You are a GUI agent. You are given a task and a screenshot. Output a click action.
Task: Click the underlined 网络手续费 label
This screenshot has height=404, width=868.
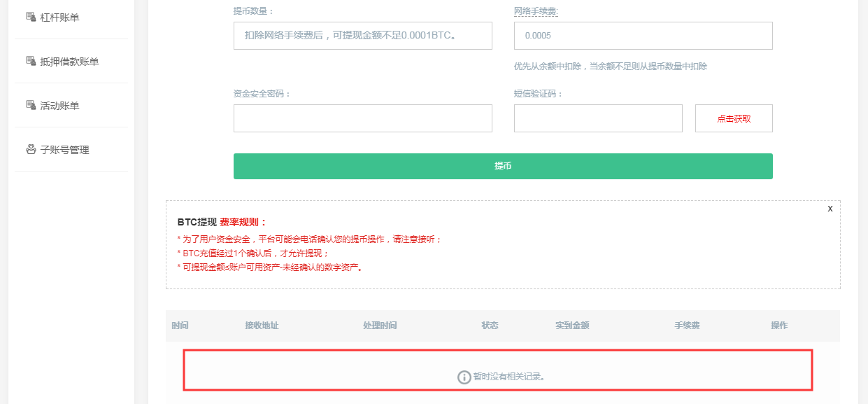(x=535, y=11)
